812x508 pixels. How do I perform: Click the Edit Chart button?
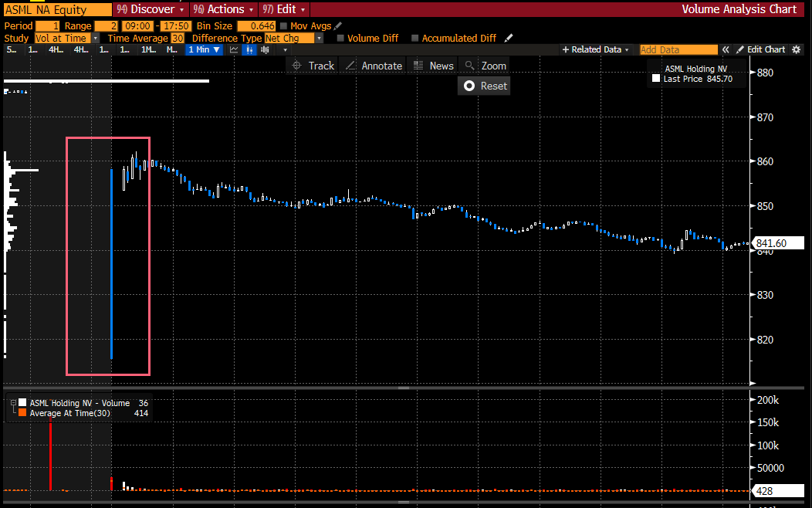(x=760, y=49)
